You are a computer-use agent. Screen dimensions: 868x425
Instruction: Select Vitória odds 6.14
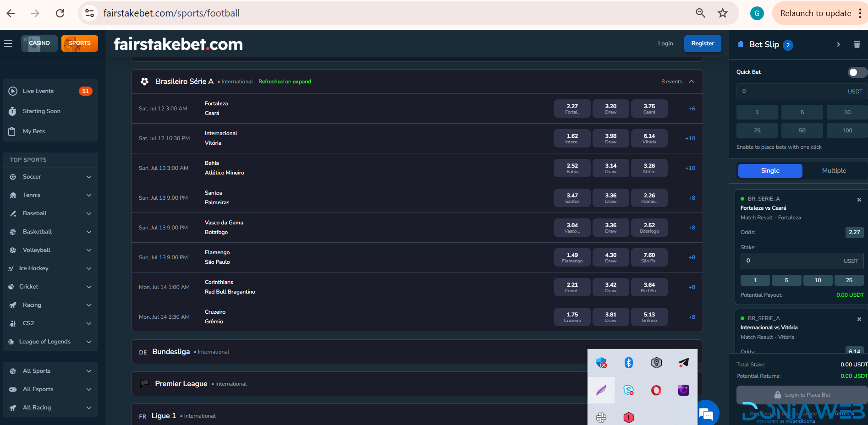[649, 138]
